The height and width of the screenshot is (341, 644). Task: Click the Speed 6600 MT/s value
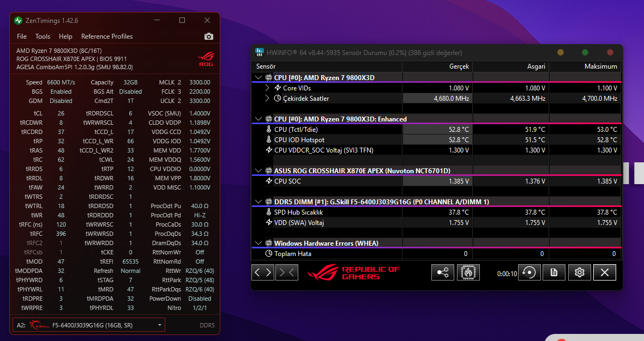61,82
